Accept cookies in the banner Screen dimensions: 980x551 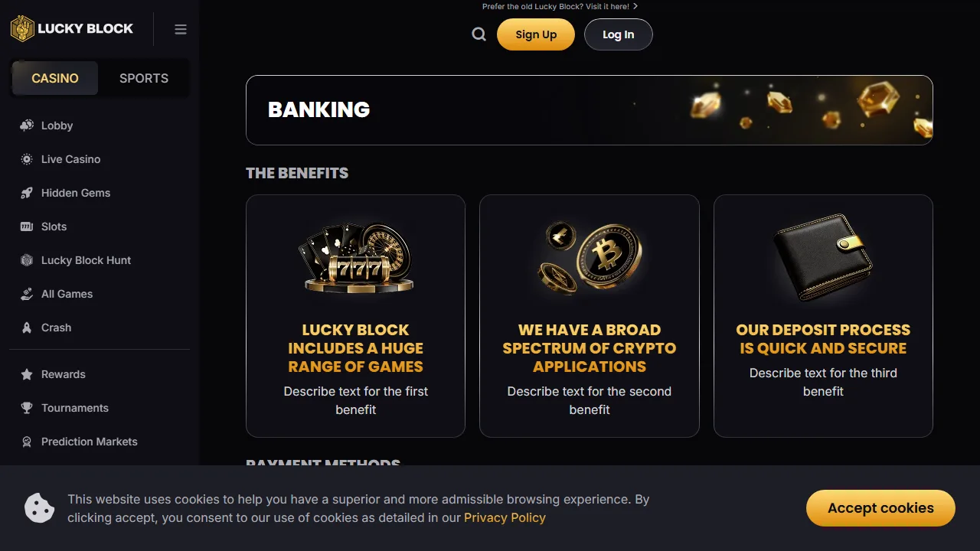880,508
